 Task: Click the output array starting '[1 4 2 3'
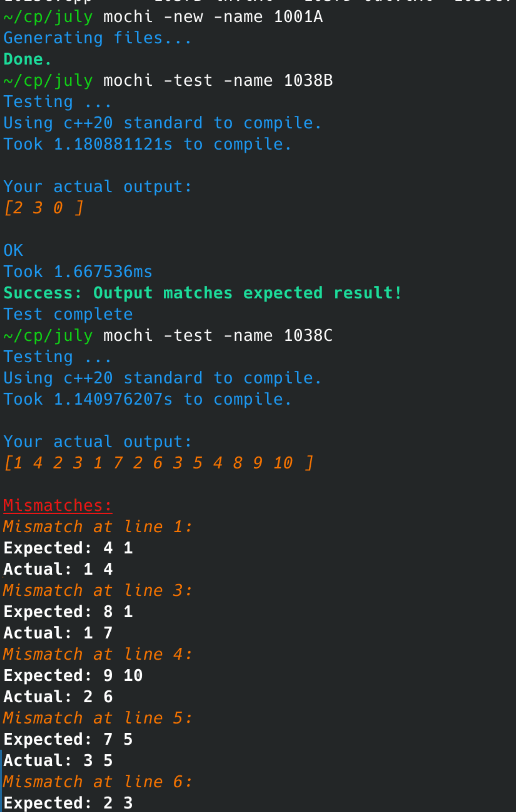tap(159, 463)
